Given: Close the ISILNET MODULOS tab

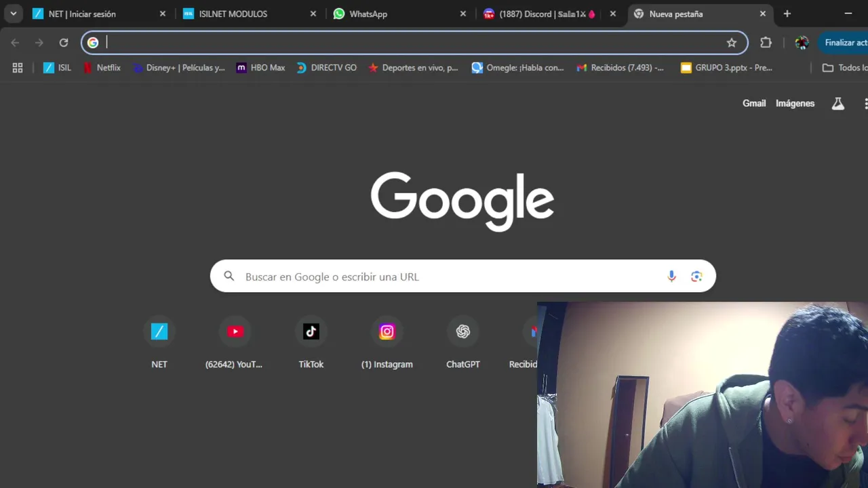Looking at the screenshot, I should (x=313, y=14).
